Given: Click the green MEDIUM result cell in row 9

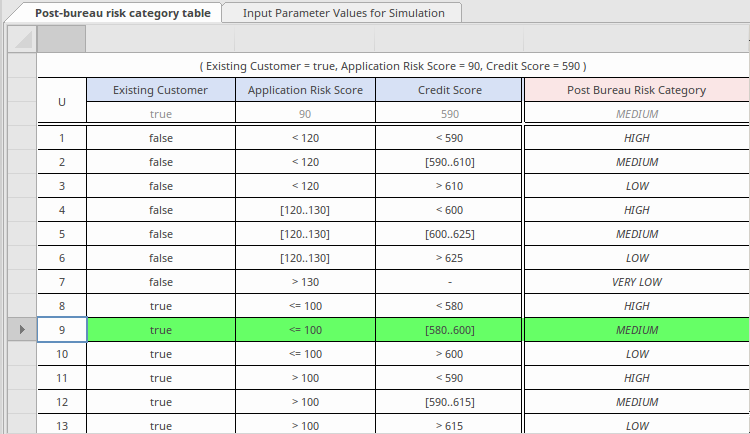Looking at the screenshot, I should 636,330.
